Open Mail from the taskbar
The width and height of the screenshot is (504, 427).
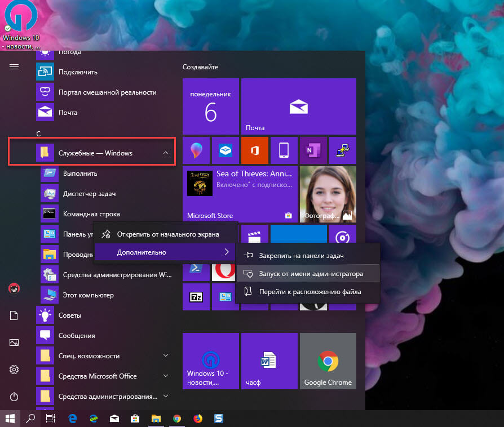[x=114, y=419]
